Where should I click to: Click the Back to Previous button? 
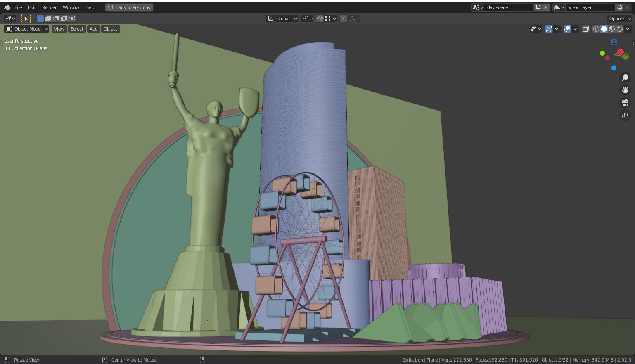[129, 7]
